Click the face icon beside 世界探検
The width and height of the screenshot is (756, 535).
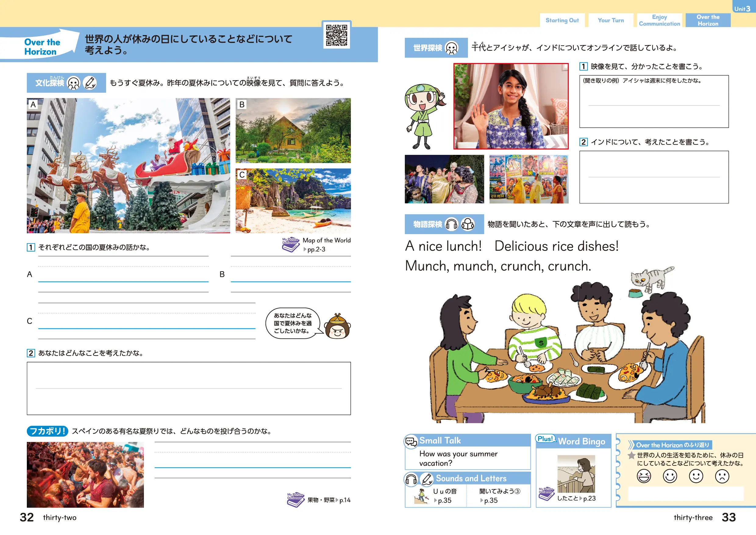coord(451,48)
